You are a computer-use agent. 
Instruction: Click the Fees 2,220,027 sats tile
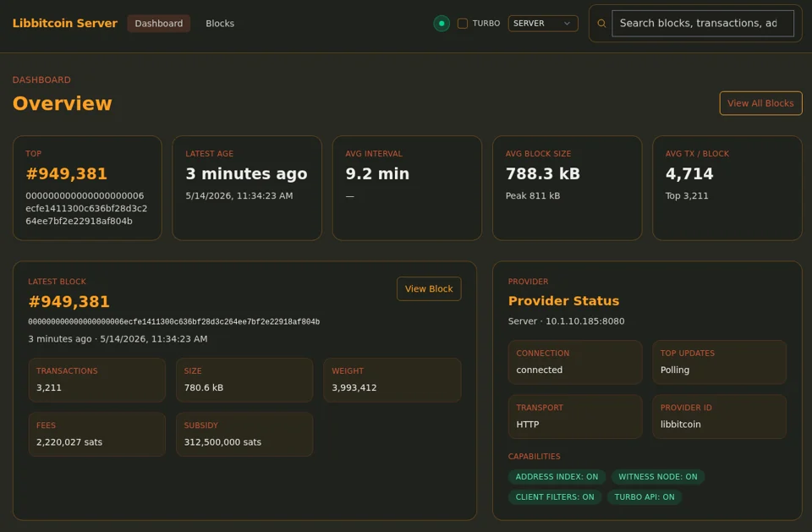(x=96, y=434)
